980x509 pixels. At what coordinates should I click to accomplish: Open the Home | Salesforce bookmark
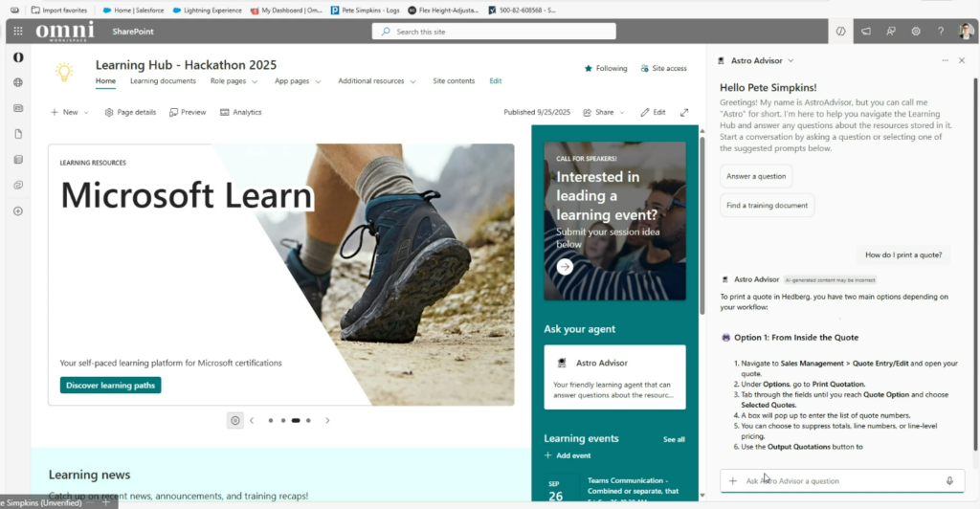tap(133, 10)
